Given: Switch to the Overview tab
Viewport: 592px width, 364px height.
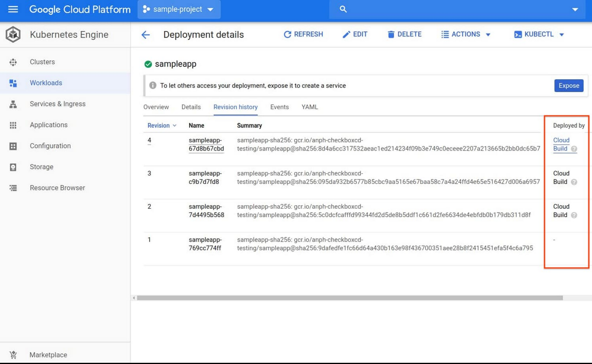Looking at the screenshot, I should coord(156,107).
